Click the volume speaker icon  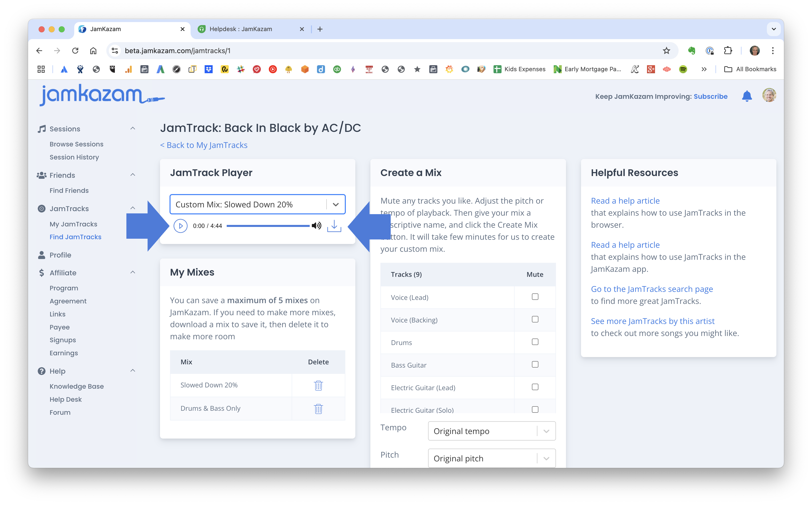coord(316,226)
